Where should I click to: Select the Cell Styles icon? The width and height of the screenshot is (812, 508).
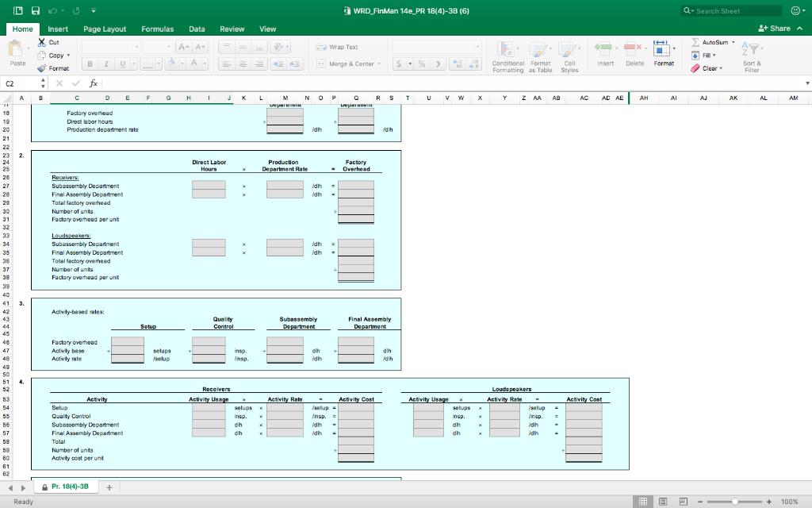569,56
